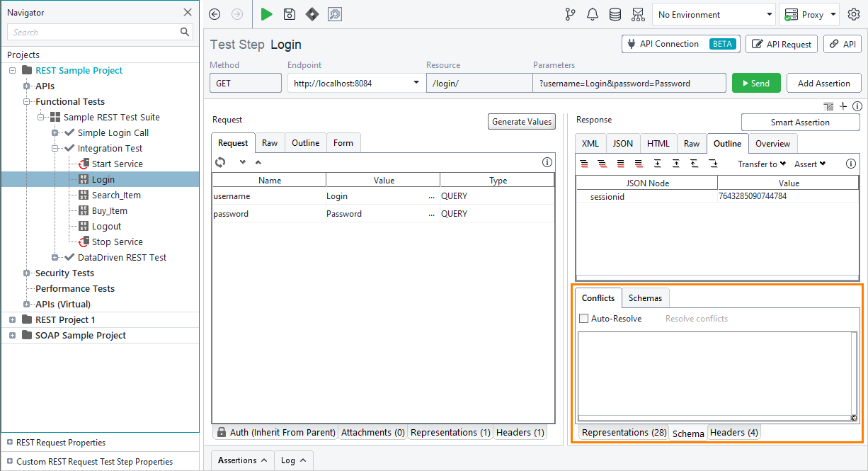
Task: Open the virtual services icon
Action: tap(636, 14)
